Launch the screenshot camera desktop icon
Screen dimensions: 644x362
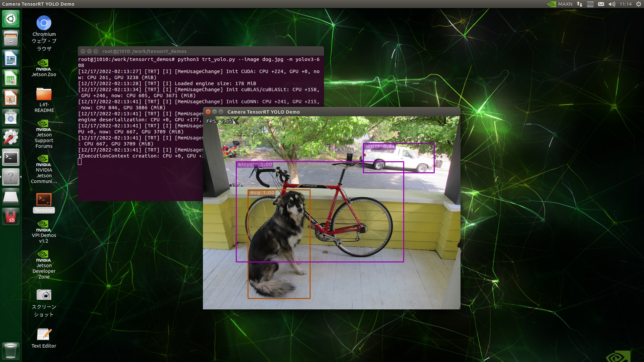pos(44,295)
